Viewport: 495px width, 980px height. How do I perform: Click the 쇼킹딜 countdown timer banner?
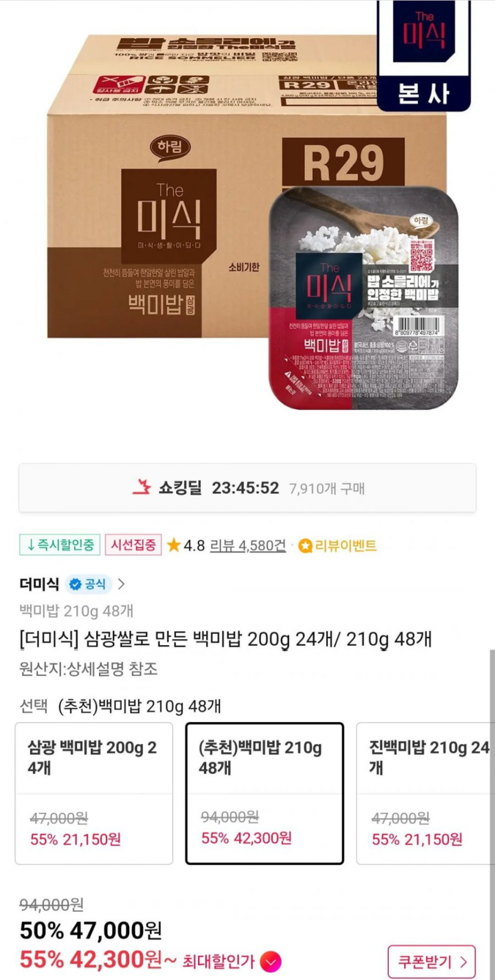[247, 488]
